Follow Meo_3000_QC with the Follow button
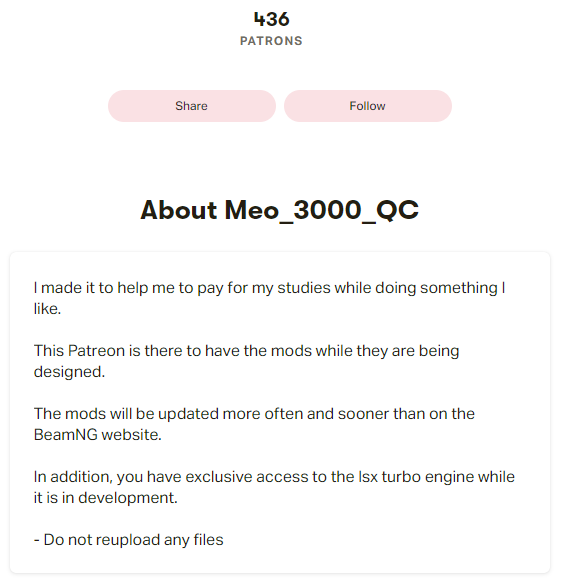Viewport: 568px width, 581px height. [x=368, y=106]
